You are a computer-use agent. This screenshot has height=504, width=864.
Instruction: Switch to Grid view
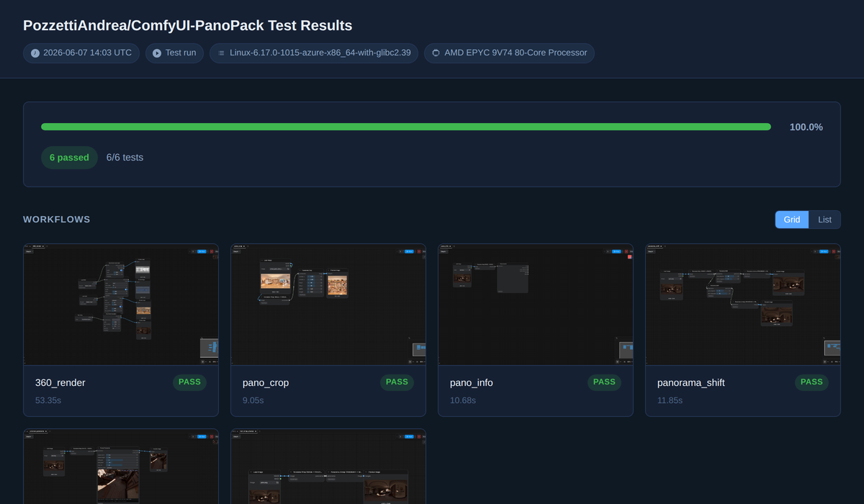click(x=792, y=220)
